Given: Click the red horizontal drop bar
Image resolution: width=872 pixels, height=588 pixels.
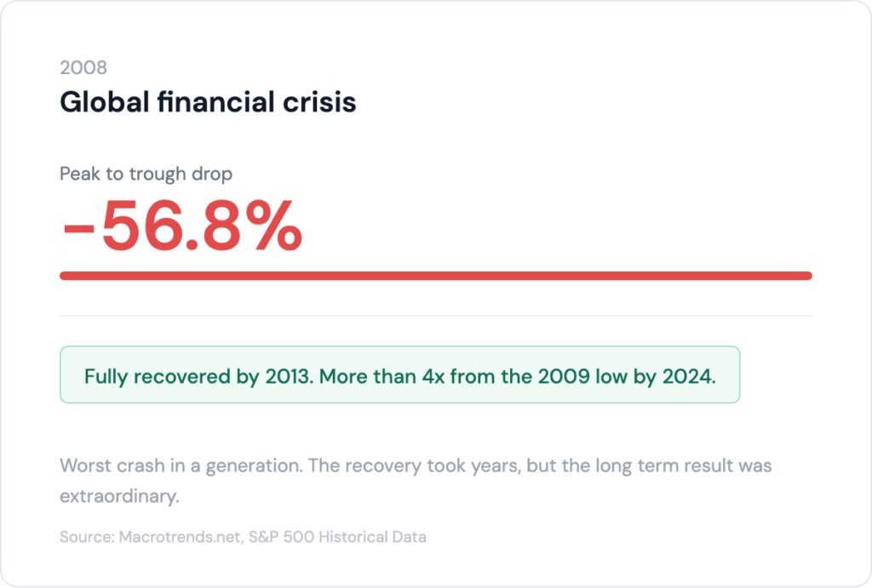Looking at the screenshot, I should [435, 276].
